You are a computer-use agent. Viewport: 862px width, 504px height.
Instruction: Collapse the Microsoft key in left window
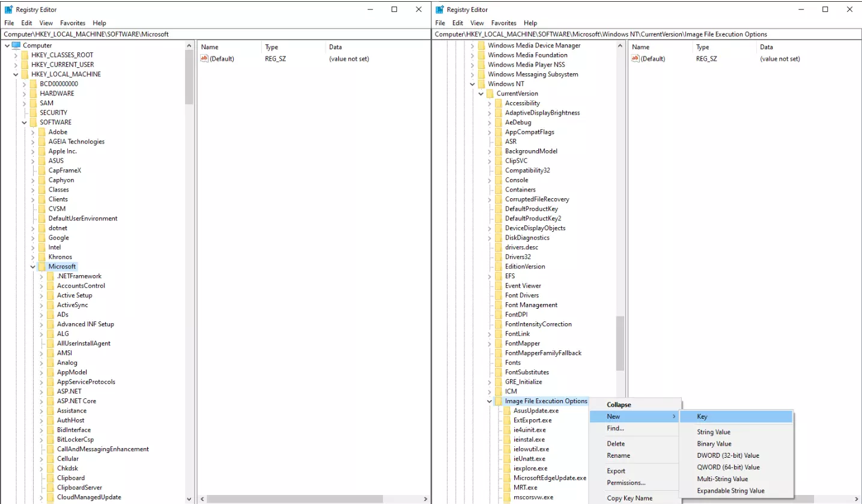(x=32, y=267)
